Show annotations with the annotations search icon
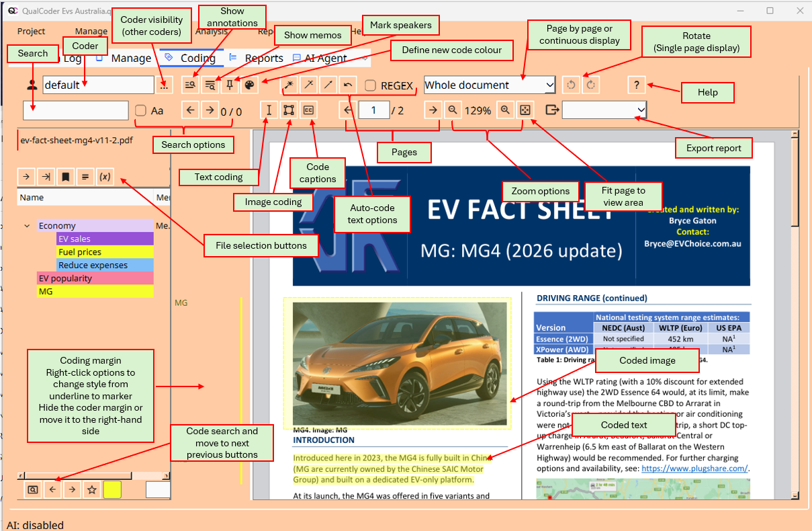This screenshot has width=812, height=531. click(x=191, y=85)
